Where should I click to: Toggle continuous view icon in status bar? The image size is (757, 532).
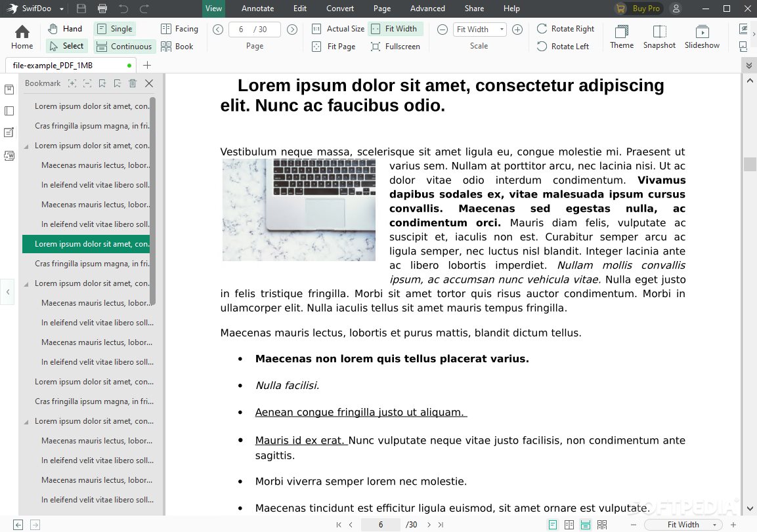(x=585, y=525)
